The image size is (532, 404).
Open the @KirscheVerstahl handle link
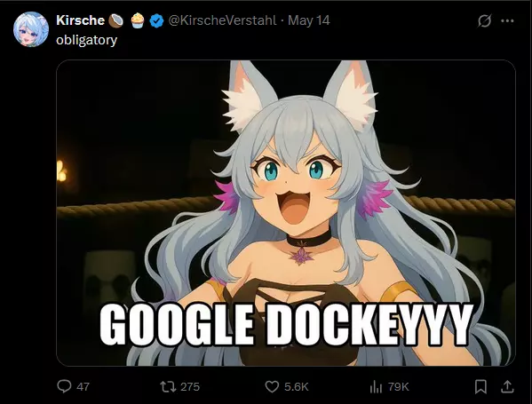tap(222, 20)
